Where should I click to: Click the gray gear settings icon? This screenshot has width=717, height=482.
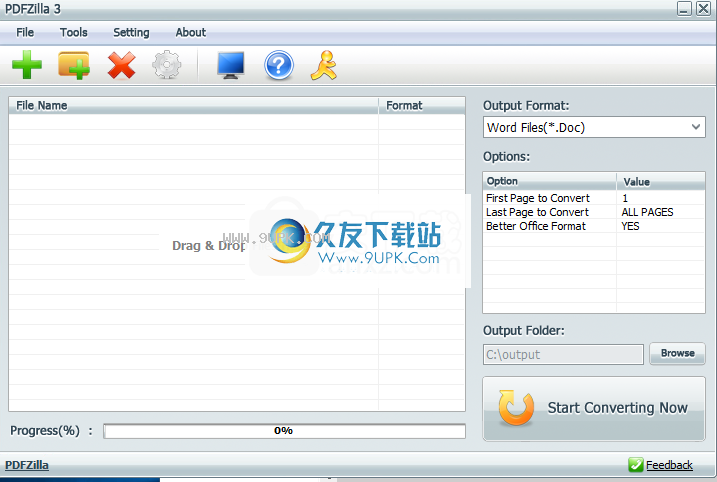pyautogui.click(x=167, y=65)
